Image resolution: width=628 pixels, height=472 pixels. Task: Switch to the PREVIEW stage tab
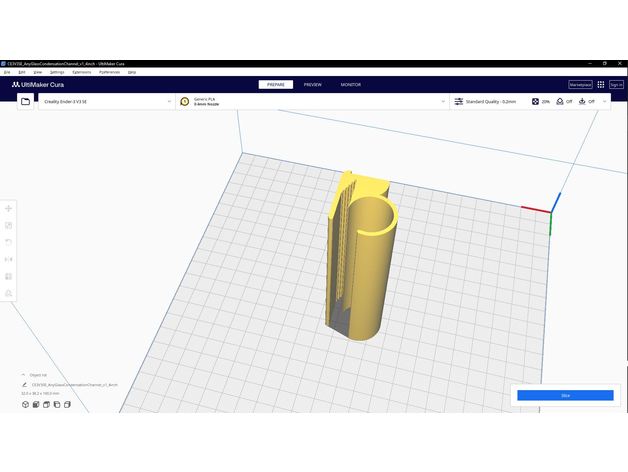pos(313,85)
